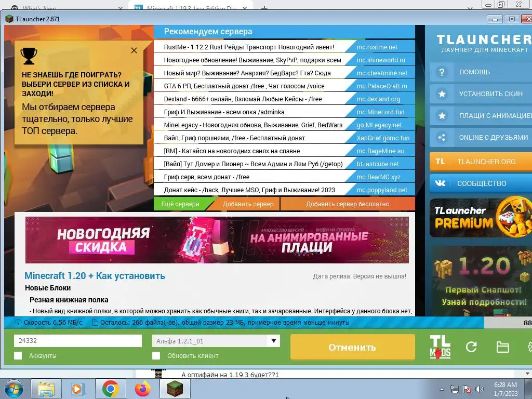
Task: Select server address XanGrief.gomc.fun
Action: click(x=383, y=138)
